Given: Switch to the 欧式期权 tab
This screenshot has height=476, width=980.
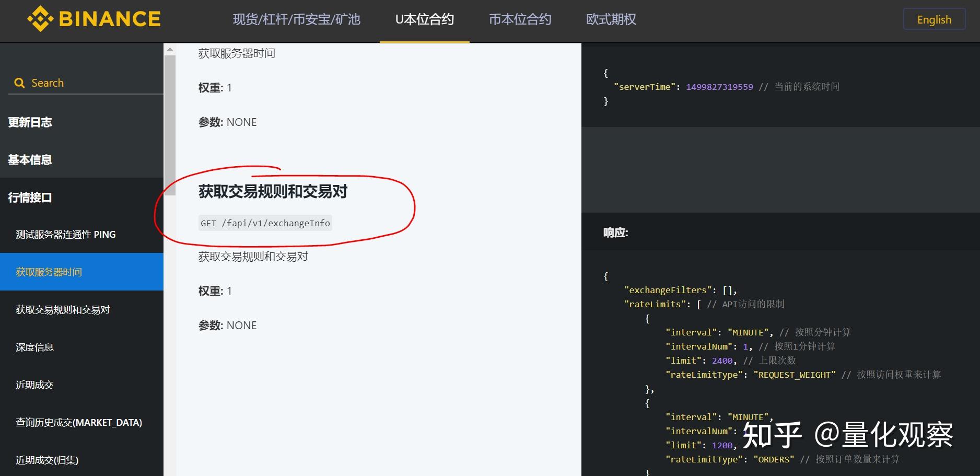Looking at the screenshot, I should [x=609, y=20].
